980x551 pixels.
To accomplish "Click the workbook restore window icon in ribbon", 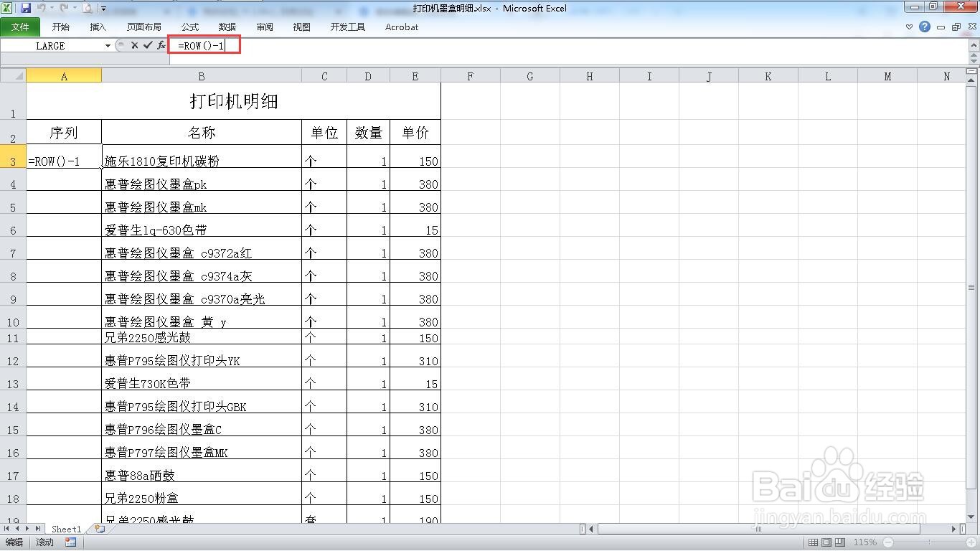I will point(956,27).
